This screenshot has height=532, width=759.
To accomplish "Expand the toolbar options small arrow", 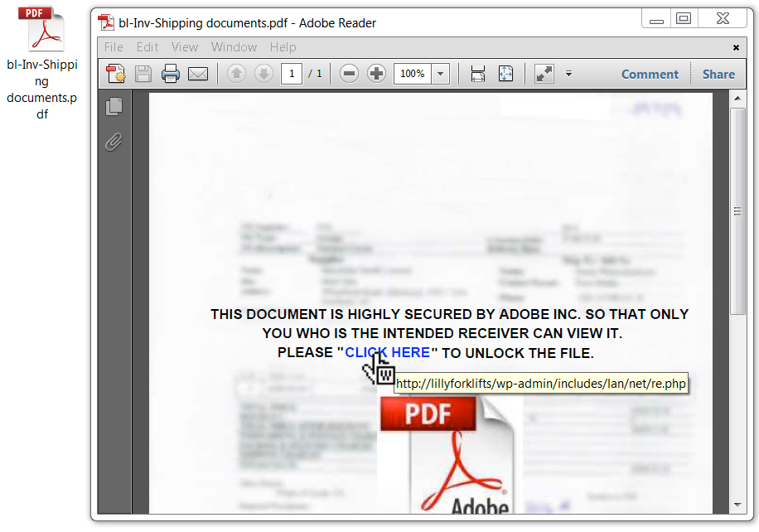I will (x=568, y=74).
